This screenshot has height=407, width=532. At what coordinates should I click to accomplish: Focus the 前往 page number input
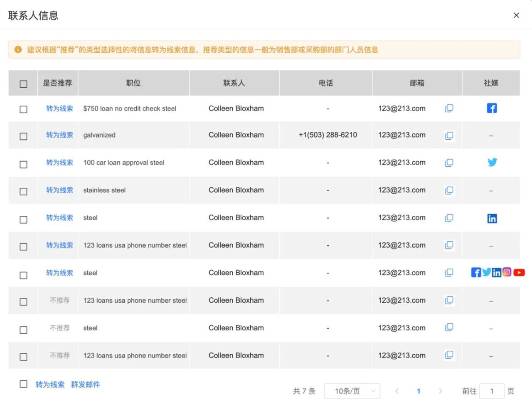(x=492, y=391)
